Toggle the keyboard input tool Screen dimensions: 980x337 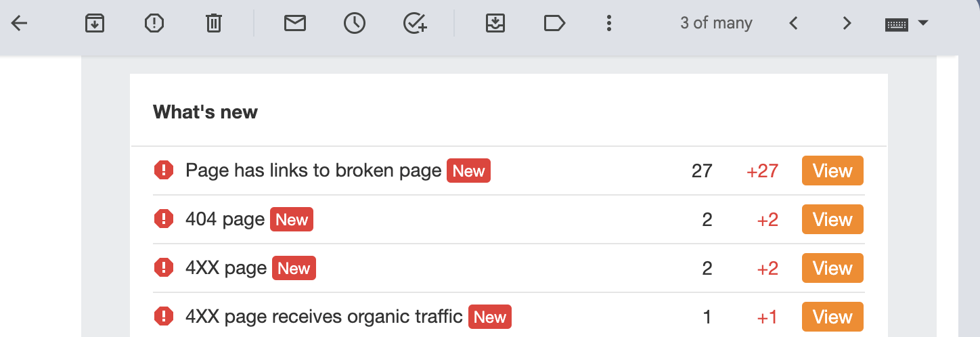(x=896, y=24)
